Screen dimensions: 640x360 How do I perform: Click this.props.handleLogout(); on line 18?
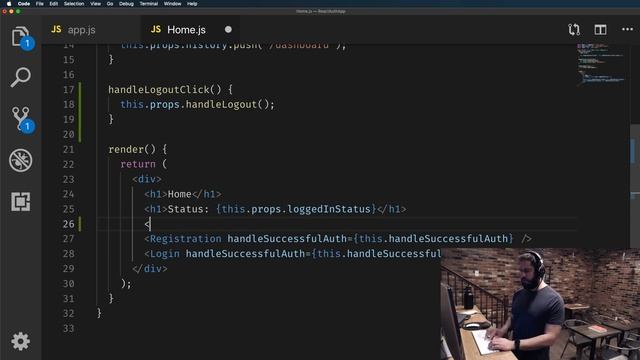pyautogui.click(x=198, y=104)
